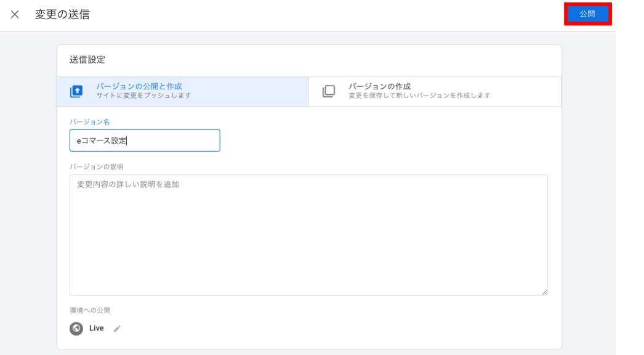644x355 pixels.
Task: Select the バージョンの公開と作成 tab
Action: [x=183, y=91]
